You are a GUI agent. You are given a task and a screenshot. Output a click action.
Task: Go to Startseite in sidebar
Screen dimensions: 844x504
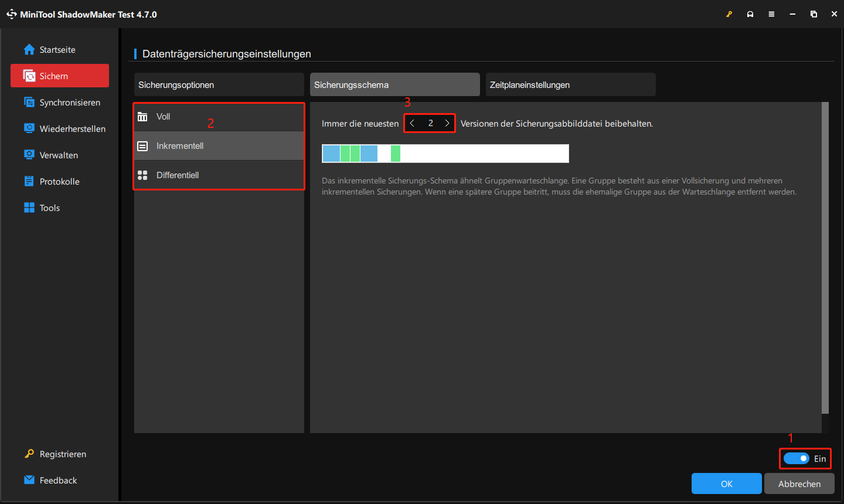click(x=60, y=50)
